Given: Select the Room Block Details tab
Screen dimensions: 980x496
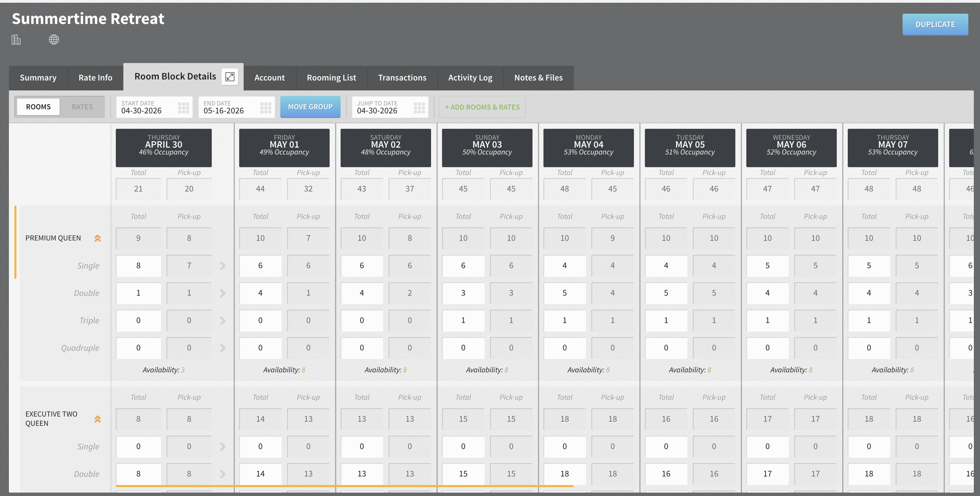Looking at the screenshot, I should (x=175, y=76).
